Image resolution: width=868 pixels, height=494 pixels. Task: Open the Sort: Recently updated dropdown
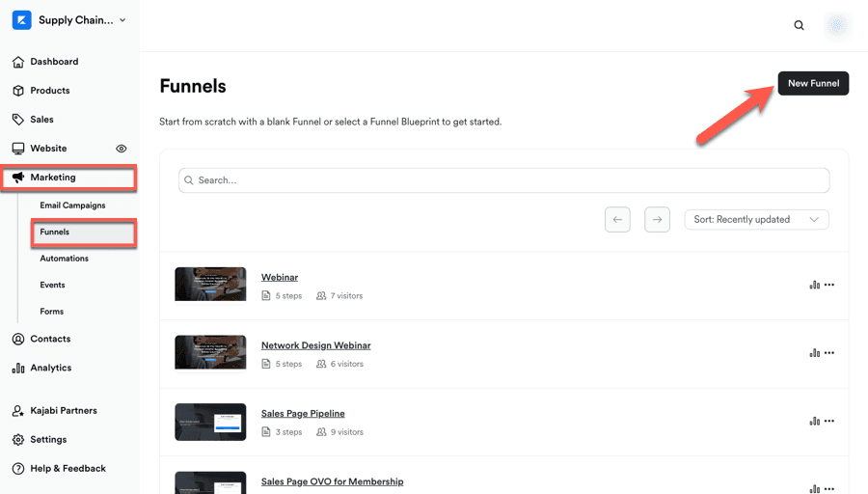(x=756, y=220)
